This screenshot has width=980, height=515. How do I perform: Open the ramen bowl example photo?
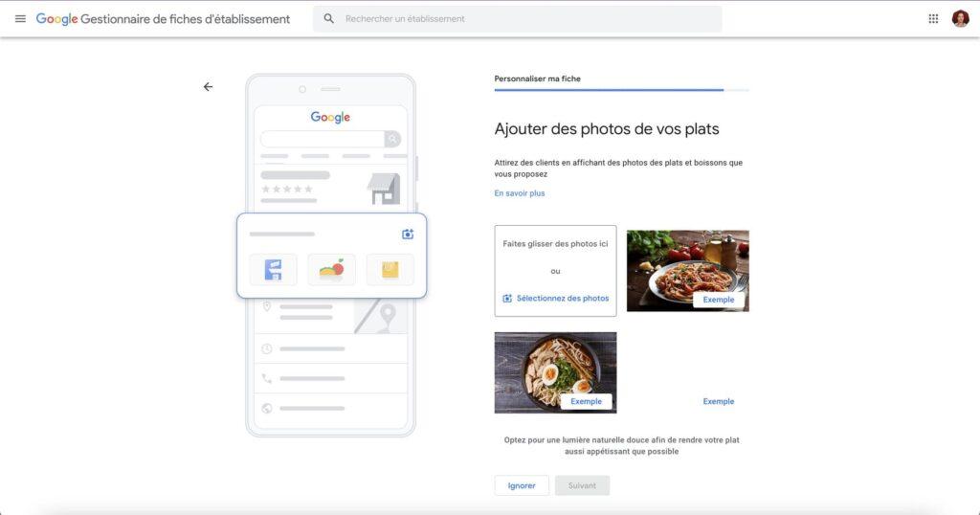click(x=555, y=372)
